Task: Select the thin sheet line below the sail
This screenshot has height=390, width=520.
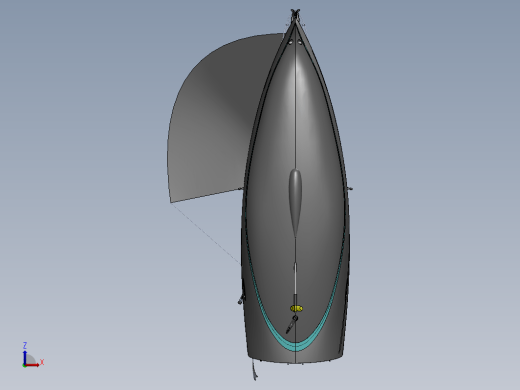Action: (x=206, y=233)
